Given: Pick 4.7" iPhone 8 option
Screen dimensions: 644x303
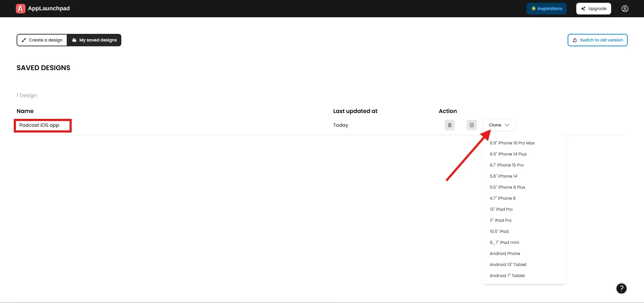Looking at the screenshot, I should click(503, 198).
